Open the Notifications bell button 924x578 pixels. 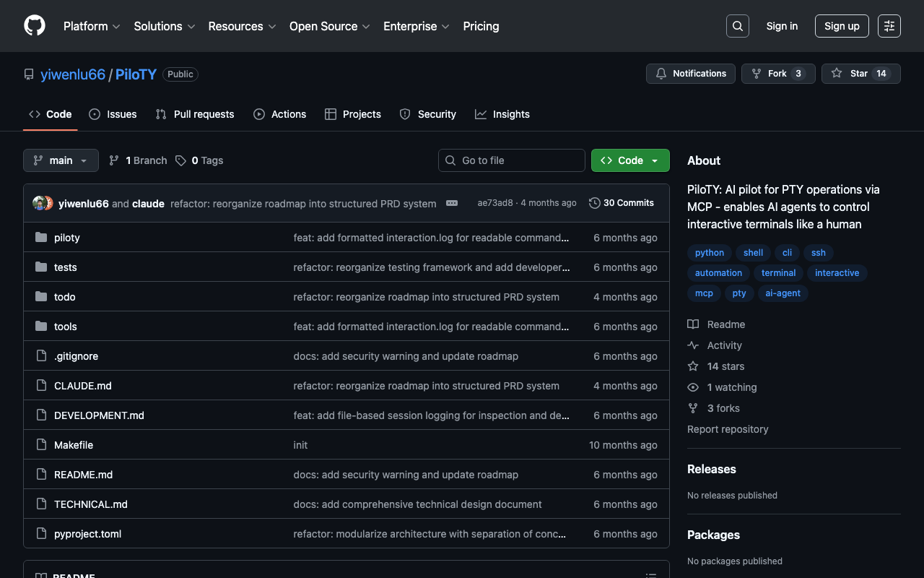pyautogui.click(x=691, y=74)
